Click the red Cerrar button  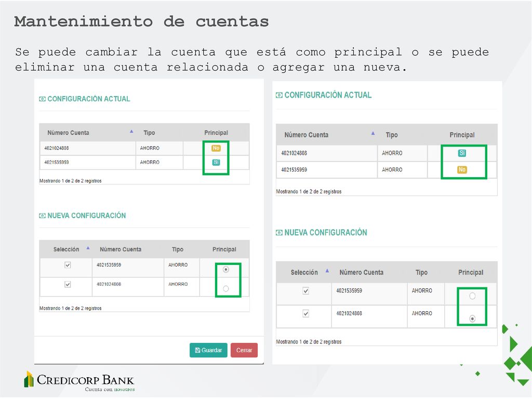tap(244, 350)
